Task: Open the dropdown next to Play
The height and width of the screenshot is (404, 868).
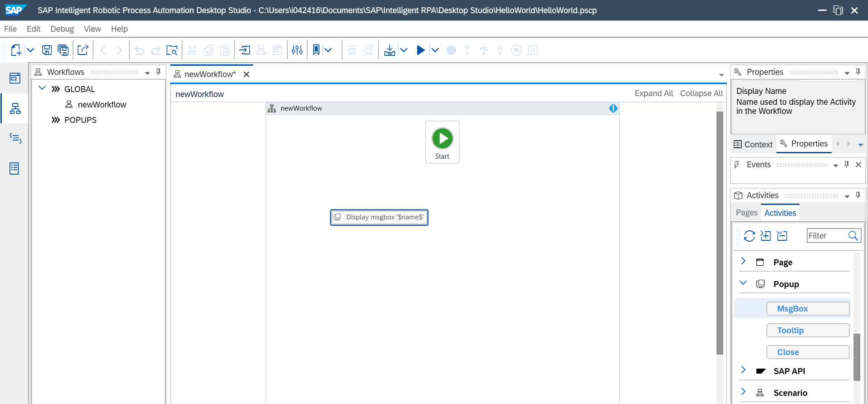Action: (435, 50)
